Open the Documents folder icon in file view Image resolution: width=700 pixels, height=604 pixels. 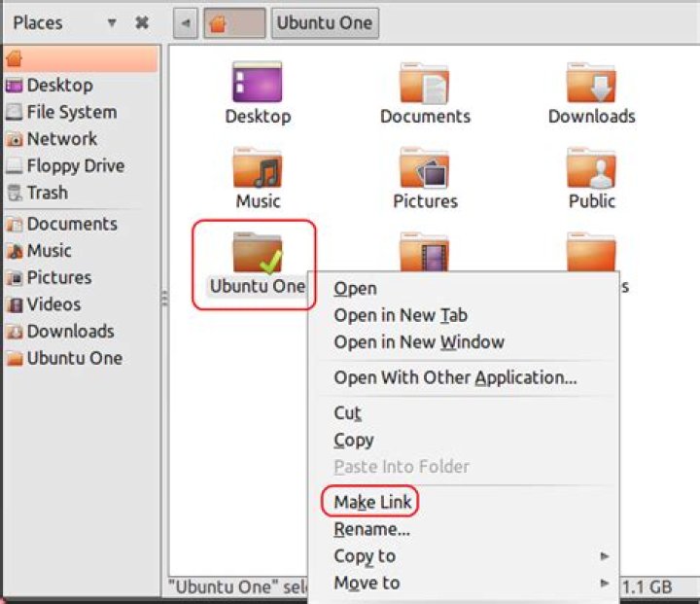(x=425, y=84)
